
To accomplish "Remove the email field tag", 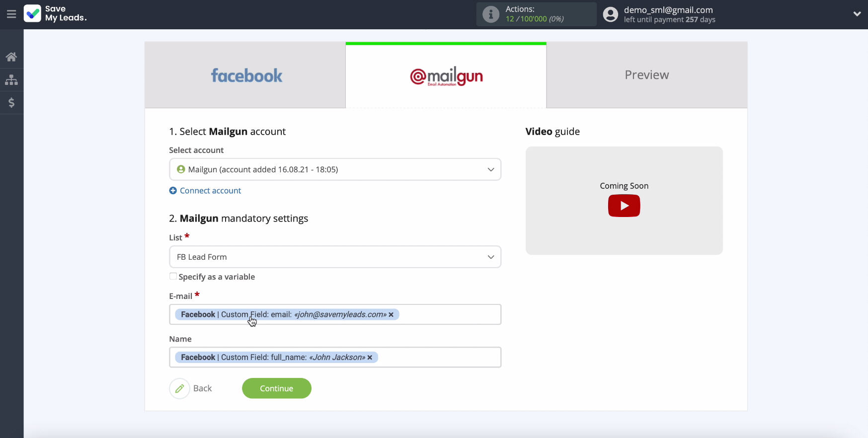I will click(x=391, y=314).
